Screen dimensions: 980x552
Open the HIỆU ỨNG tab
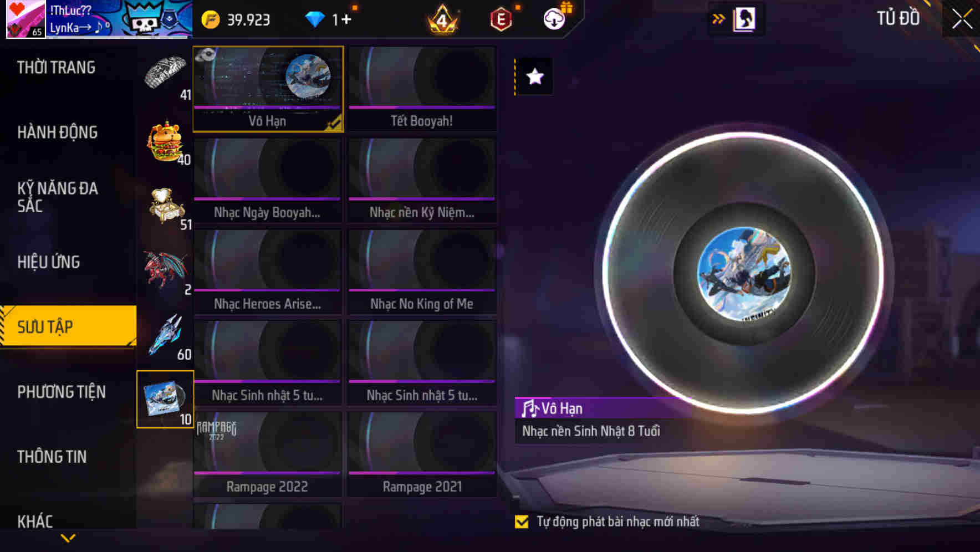49,262
